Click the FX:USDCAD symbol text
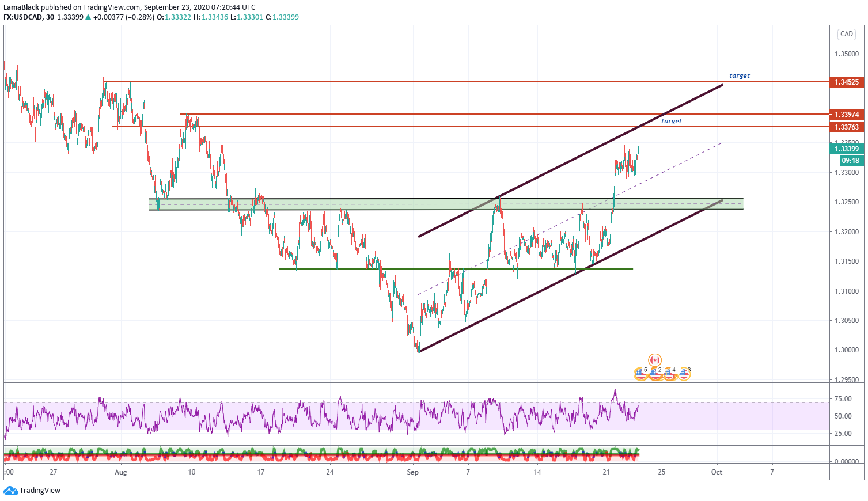868x501 pixels. [x=23, y=17]
